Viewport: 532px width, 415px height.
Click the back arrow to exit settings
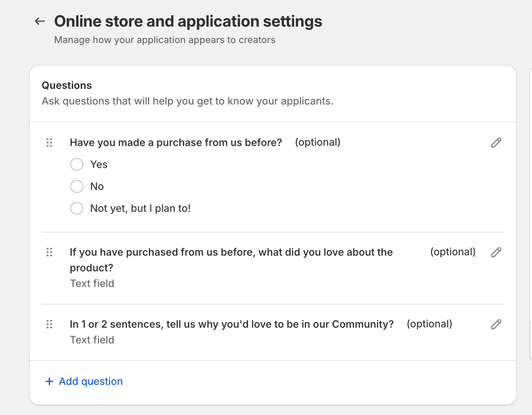[x=40, y=21]
